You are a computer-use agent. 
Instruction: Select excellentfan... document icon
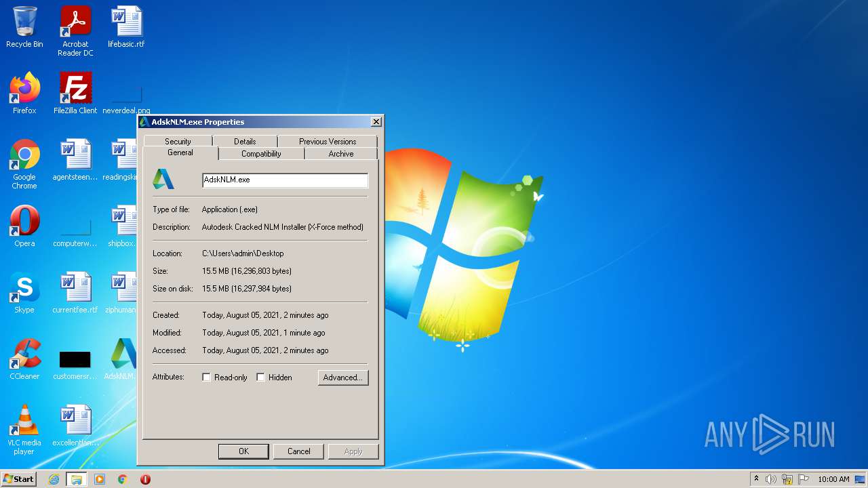(75, 426)
